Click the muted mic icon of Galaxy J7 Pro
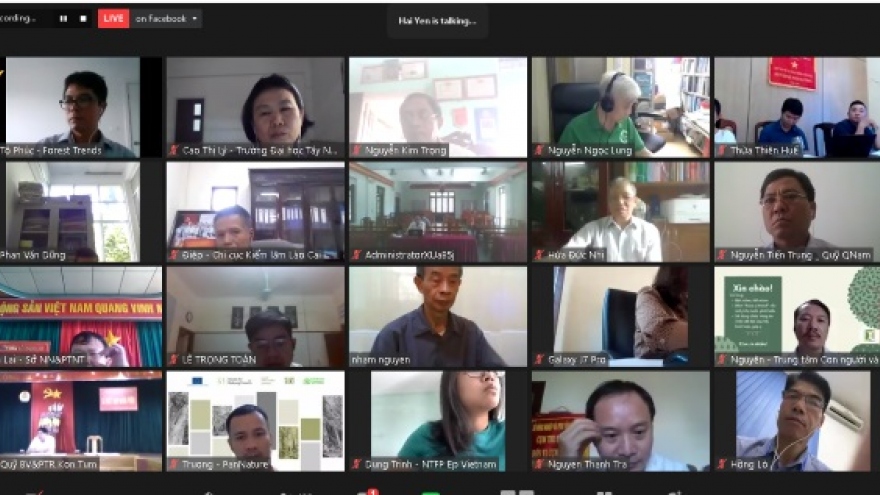 click(x=539, y=359)
